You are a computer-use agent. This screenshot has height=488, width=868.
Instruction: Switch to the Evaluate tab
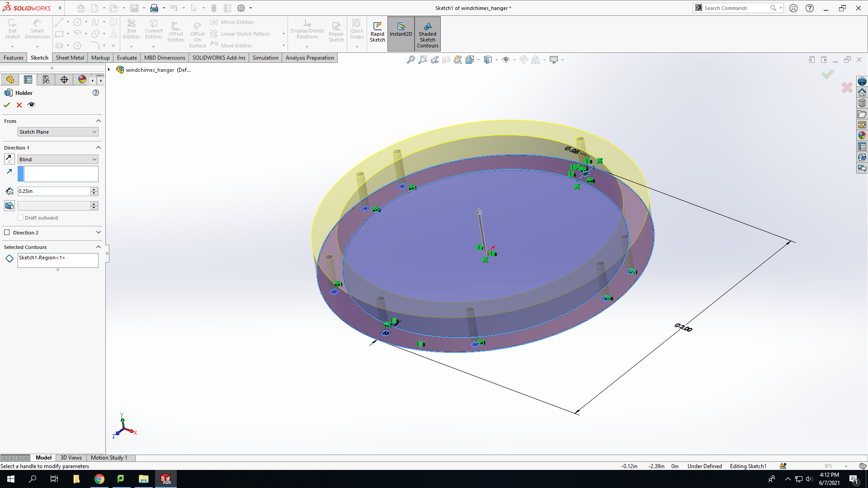127,58
